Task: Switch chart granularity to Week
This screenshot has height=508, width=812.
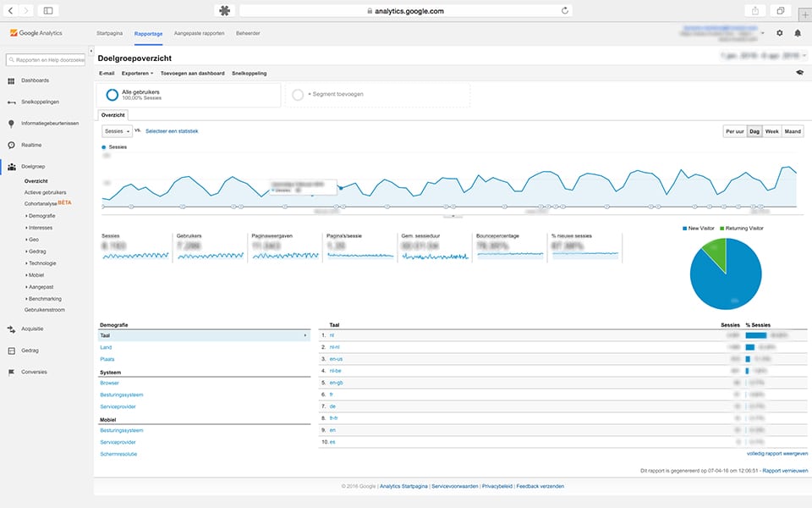Action: (x=771, y=131)
